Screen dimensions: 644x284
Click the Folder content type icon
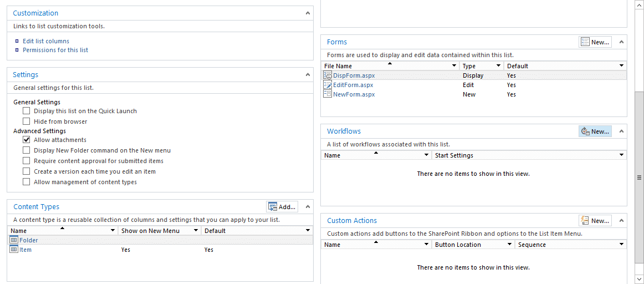coord(14,240)
